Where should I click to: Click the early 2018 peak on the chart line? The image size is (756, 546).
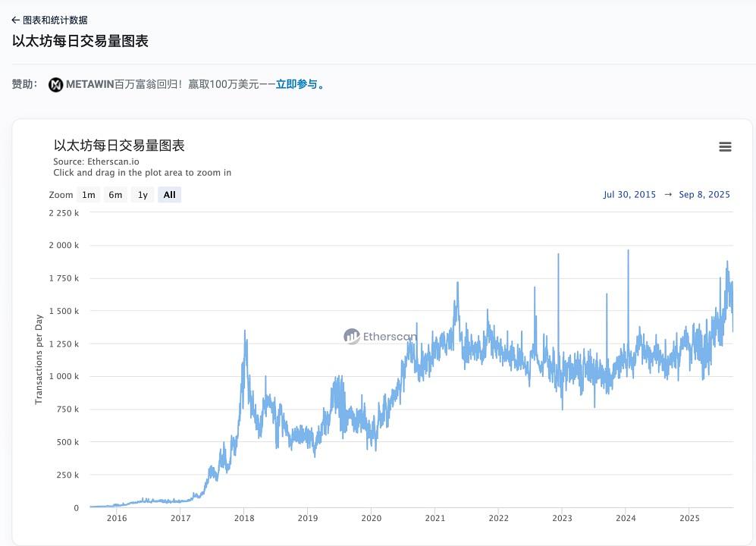tap(244, 331)
